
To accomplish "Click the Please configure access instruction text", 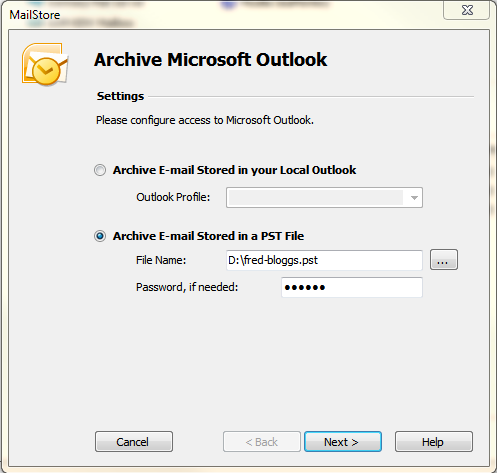I will (x=205, y=120).
